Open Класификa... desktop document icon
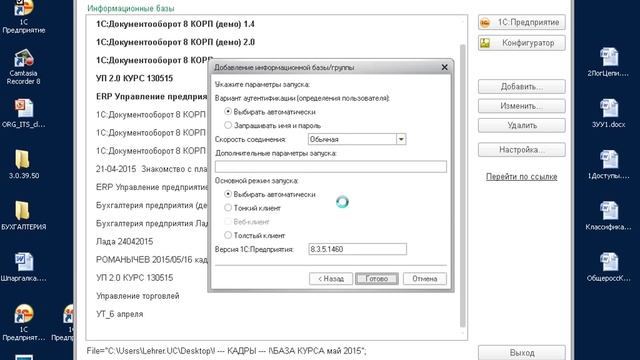 click(x=608, y=216)
